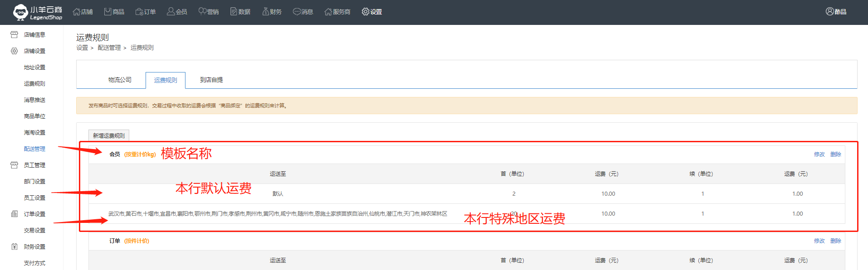Click the 酷品 user account icon
The width and height of the screenshot is (868, 270).
point(830,12)
